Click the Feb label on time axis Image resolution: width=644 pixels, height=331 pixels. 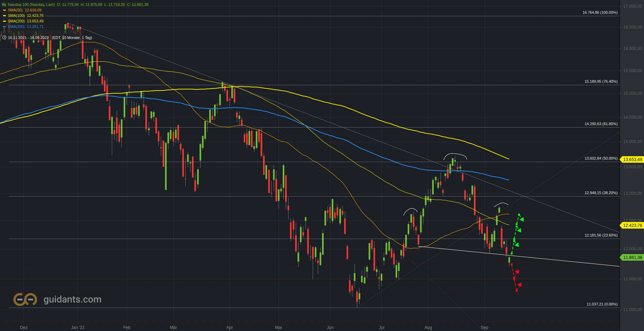coord(127,328)
